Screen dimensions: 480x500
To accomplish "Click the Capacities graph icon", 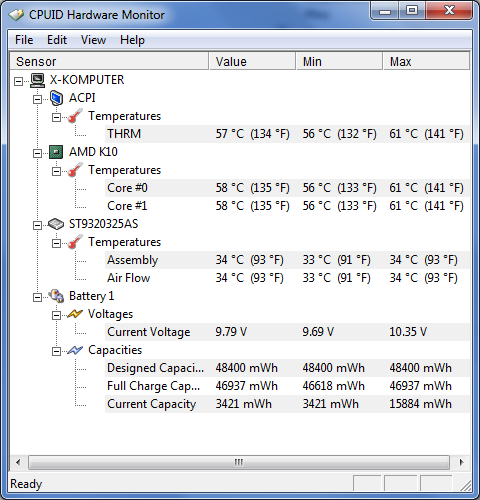I will (75, 350).
